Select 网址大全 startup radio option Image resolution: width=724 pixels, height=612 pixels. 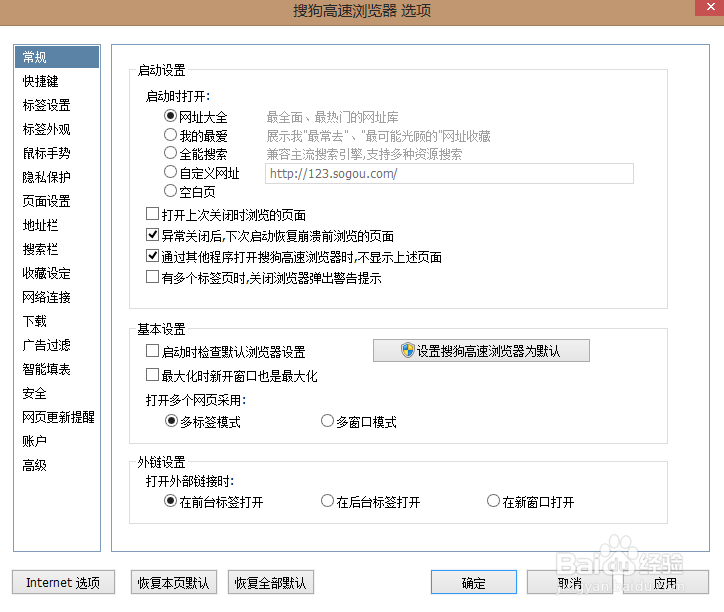point(170,116)
